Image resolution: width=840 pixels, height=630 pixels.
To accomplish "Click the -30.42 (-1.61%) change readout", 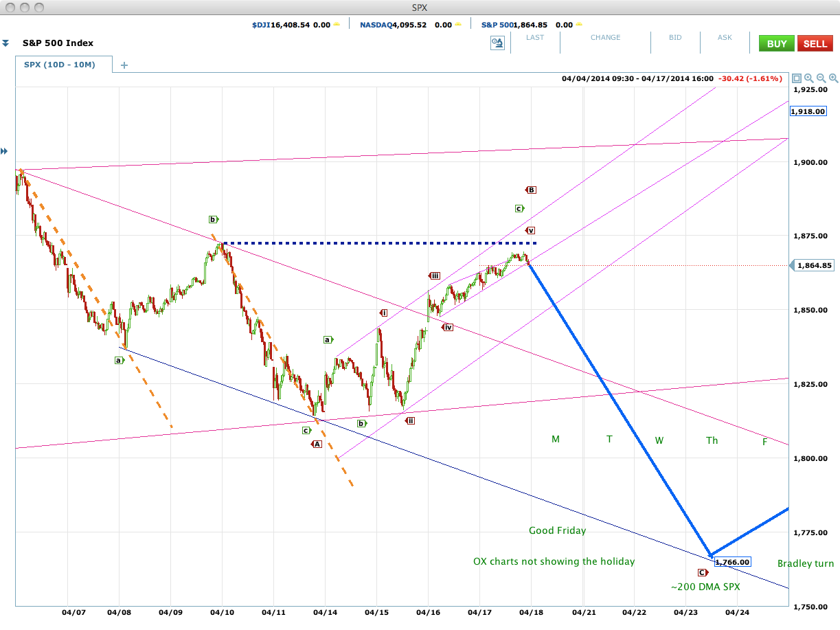I will pyautogui.click(x=750, y=78).
